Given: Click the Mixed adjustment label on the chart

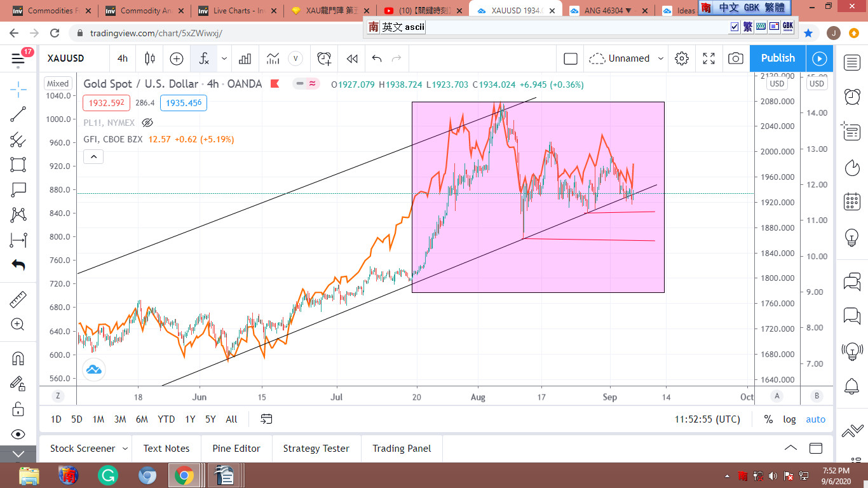Looking at the screenshot, I should 58,84.
